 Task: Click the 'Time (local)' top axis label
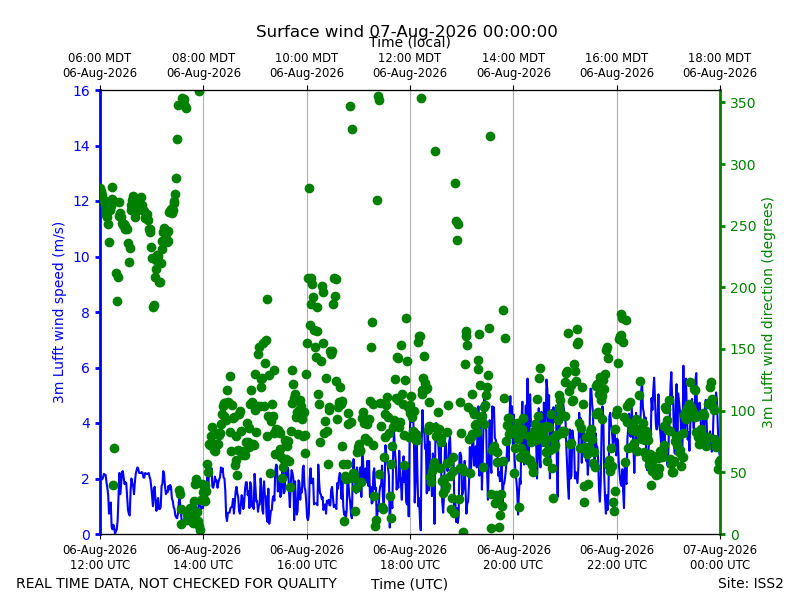click(x=410, y=42)
